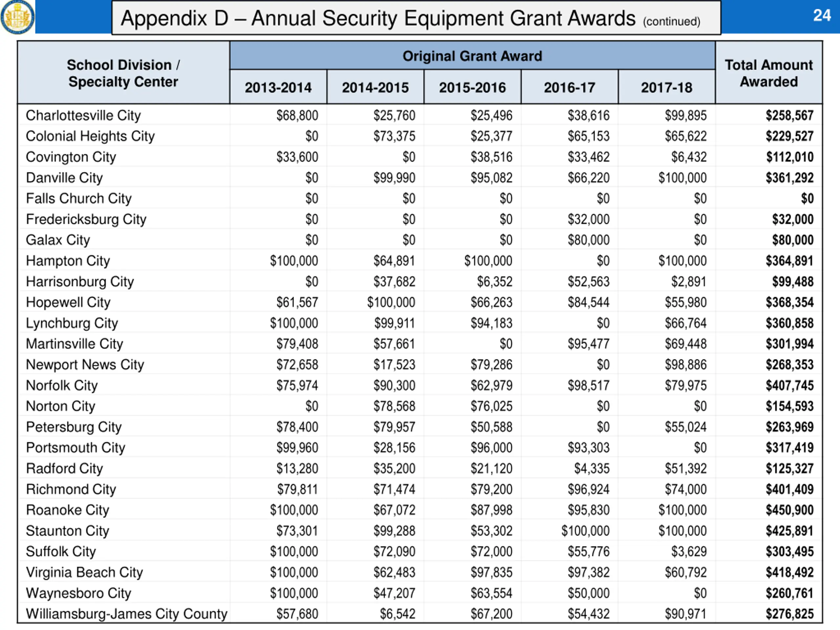840x630 pixels.
Task: Click Roanoke City total $450,900
Action: (x=789, y=510)
